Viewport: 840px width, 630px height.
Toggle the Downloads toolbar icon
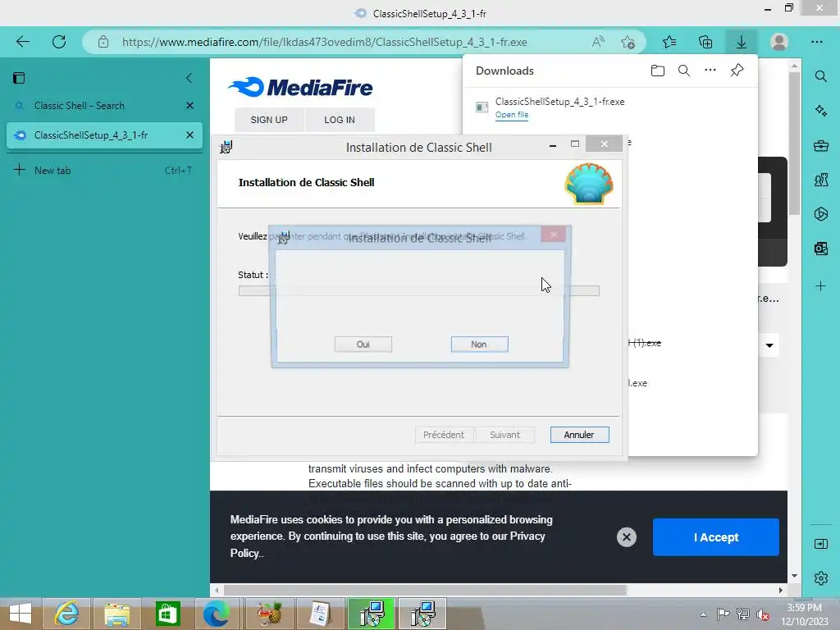pos(742,42)
